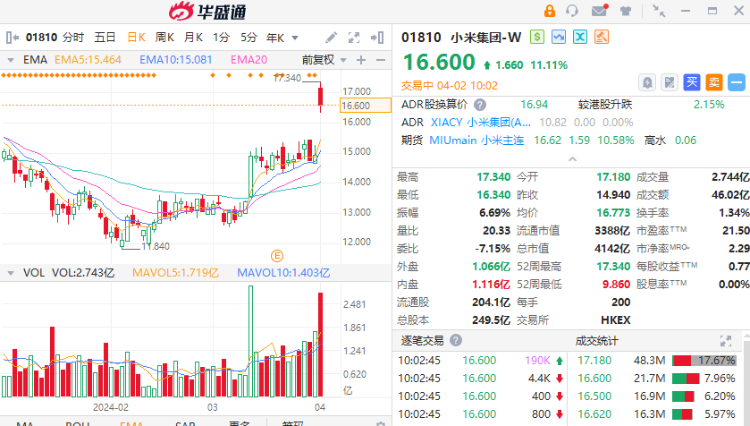Collapse the EMA indicator triangle

click(x=11, y=60)
